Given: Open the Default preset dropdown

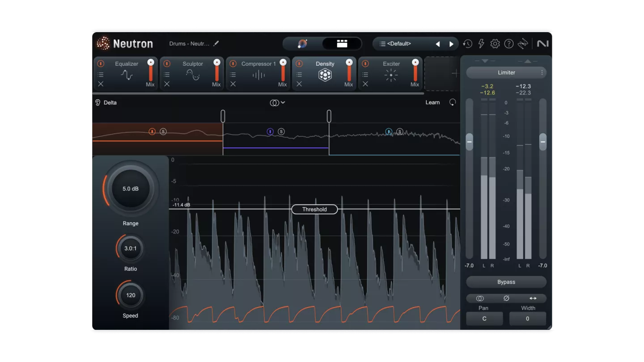Looking at the screenshot, I should pos(398,44).
